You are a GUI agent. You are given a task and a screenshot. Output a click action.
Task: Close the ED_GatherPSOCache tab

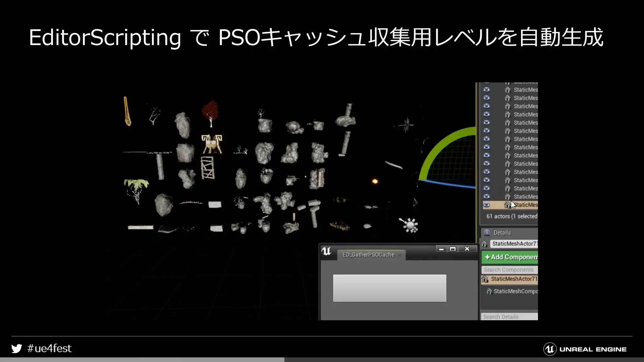click(400, 255)
